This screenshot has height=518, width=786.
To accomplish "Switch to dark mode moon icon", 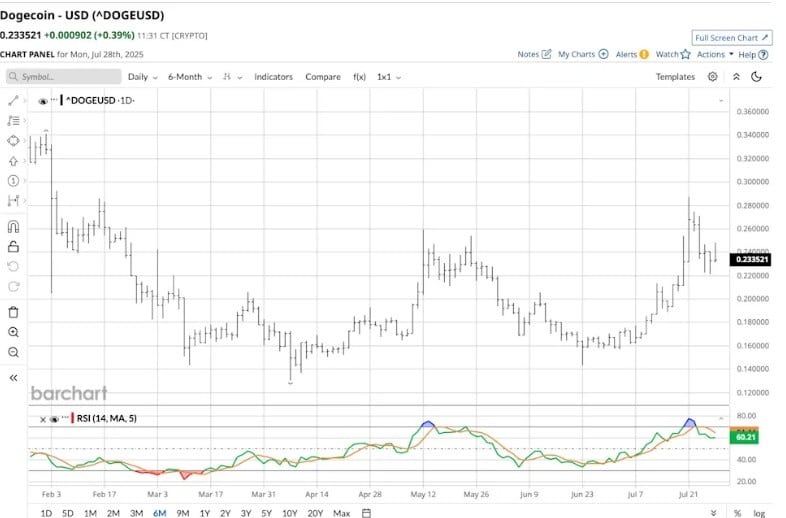I will point(756,77).
